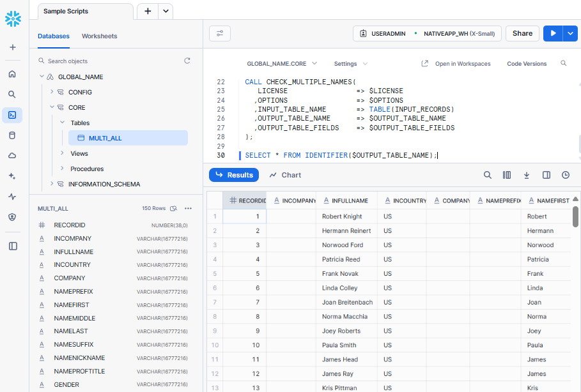Click Open in Workspaces external link icon
The height and width of the screenshot is (392, 581).
pos(425,64)
